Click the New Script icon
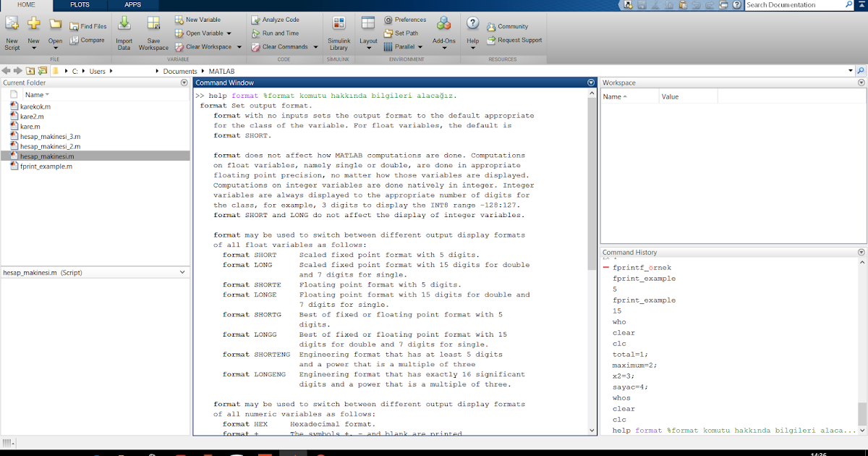 coord(12,28)
